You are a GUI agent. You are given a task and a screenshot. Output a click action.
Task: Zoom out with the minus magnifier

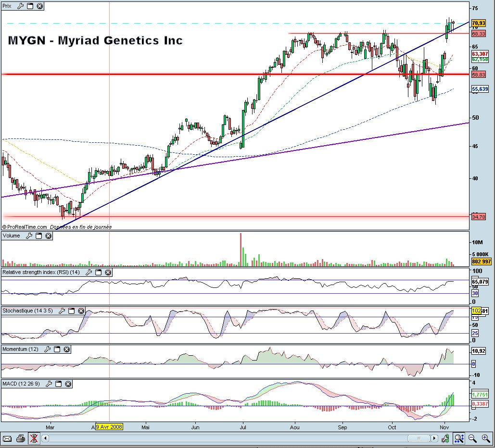tap(472, 438)
